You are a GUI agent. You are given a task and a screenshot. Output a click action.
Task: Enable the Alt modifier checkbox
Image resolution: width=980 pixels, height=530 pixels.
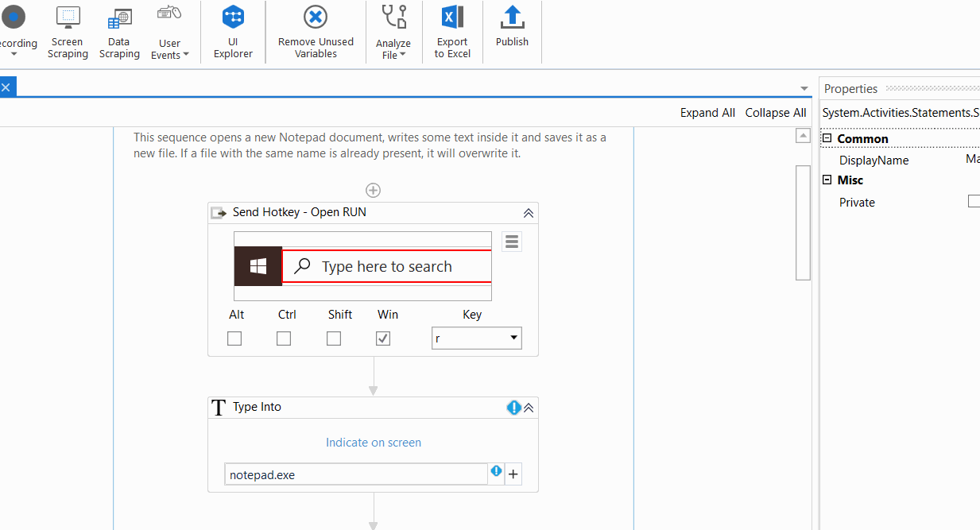coord(234,339)
